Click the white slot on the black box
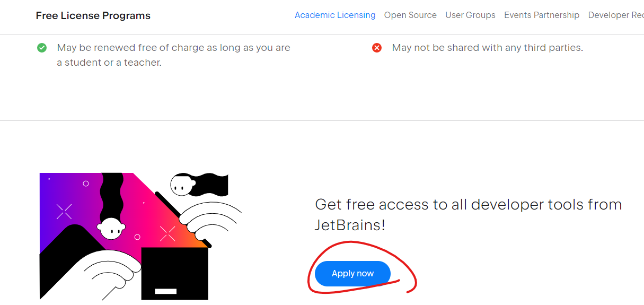 165,291
